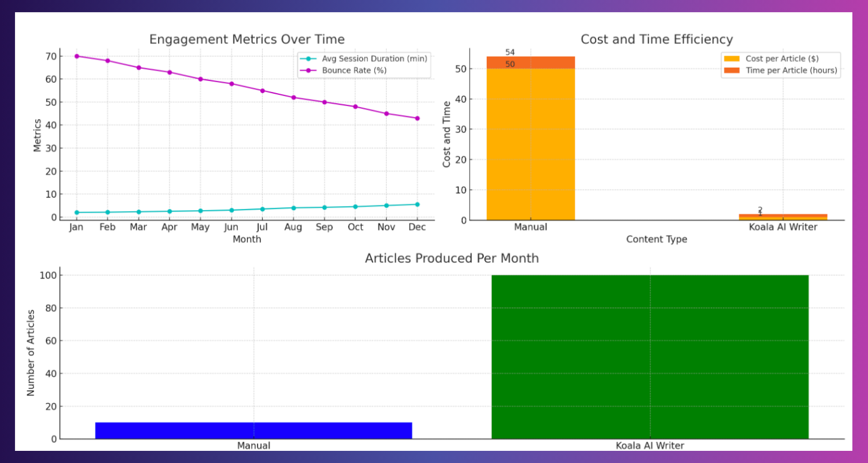Click the "Apr" month axis label
The width and height of the screenshot is (868, 463).
[170, 227]
